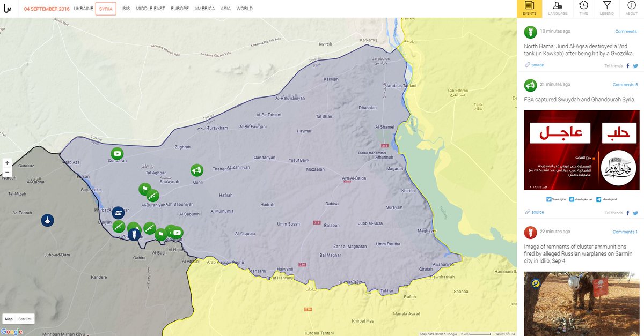This screenshot has height=336, width=644.
Task: Click the '10 minutes ago' timestamp
Action: coord(555,32)
